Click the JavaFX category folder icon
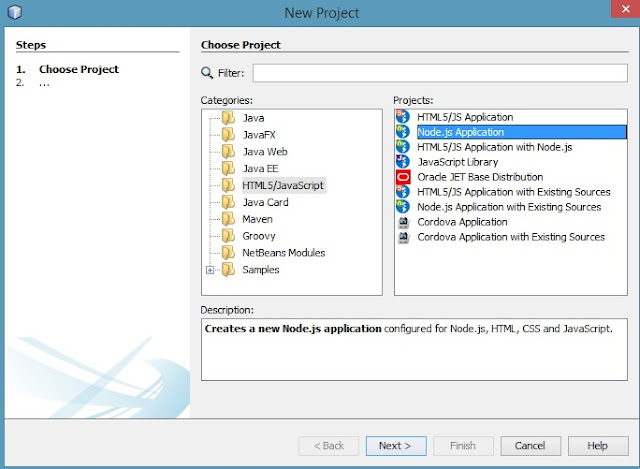This screenshot has width=640, height=469. click(x=228, y=135)
